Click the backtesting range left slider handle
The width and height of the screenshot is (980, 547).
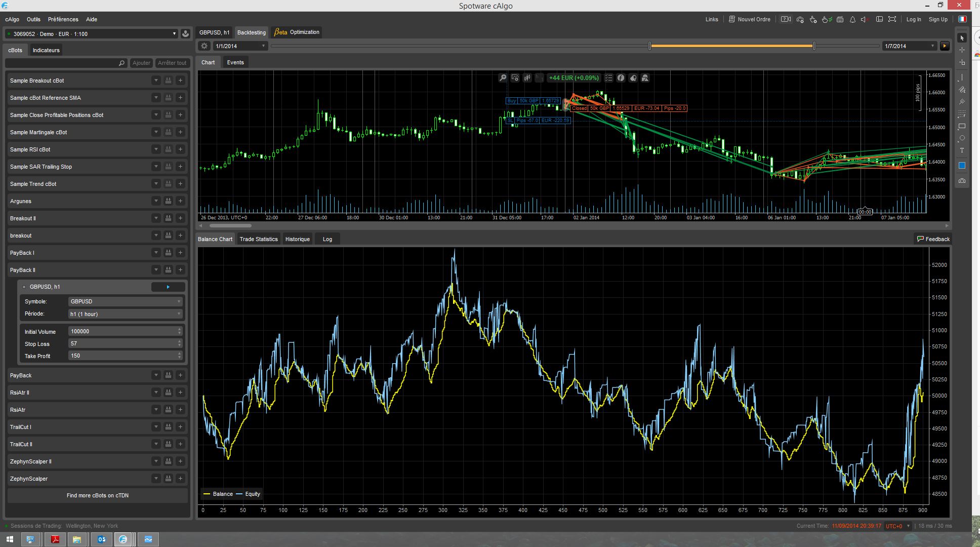tap(650, 46)
